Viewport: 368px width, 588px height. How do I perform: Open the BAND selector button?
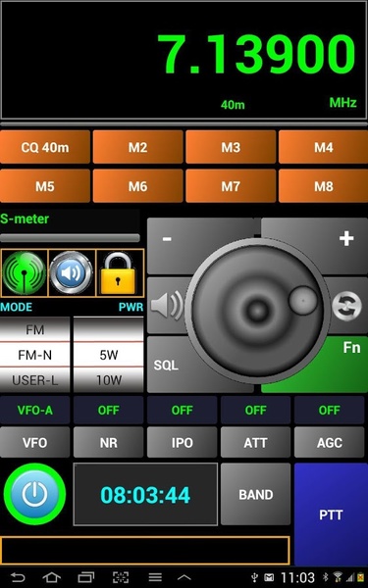point(256,494)
